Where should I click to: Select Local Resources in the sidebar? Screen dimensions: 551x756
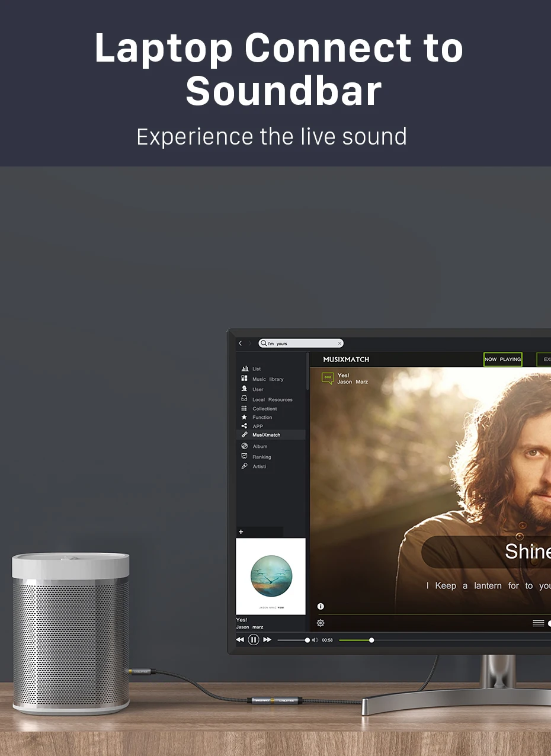tap(271, 399)
